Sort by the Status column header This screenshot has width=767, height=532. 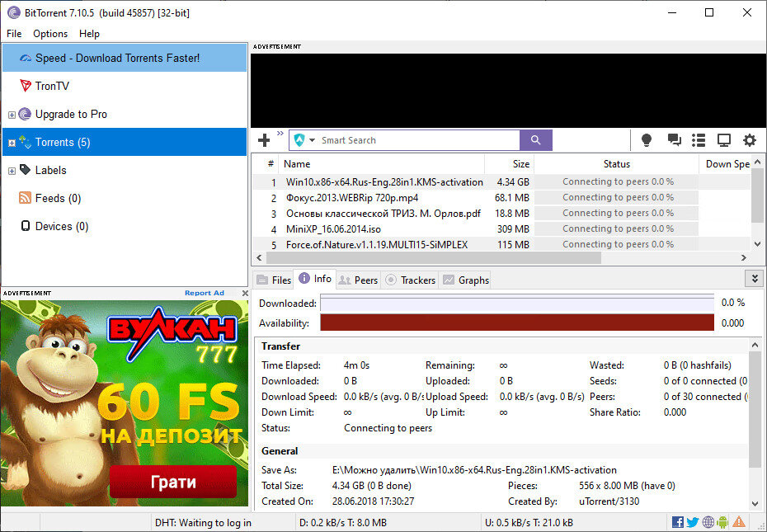[616, 164]
